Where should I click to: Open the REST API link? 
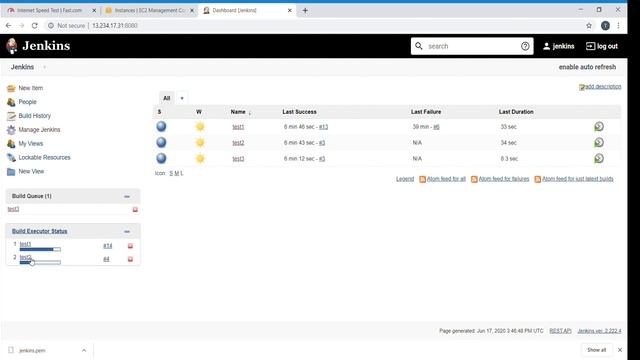pyautogui.click(x=560, y=331)
